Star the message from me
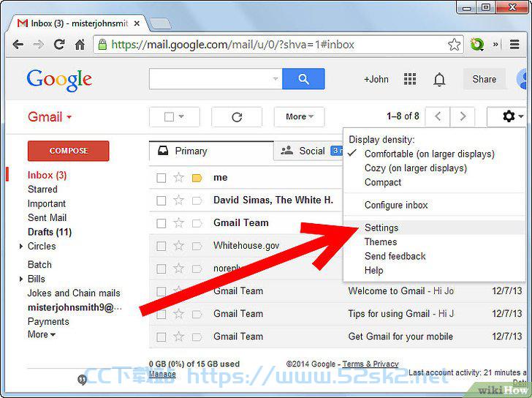 point(178,178)
